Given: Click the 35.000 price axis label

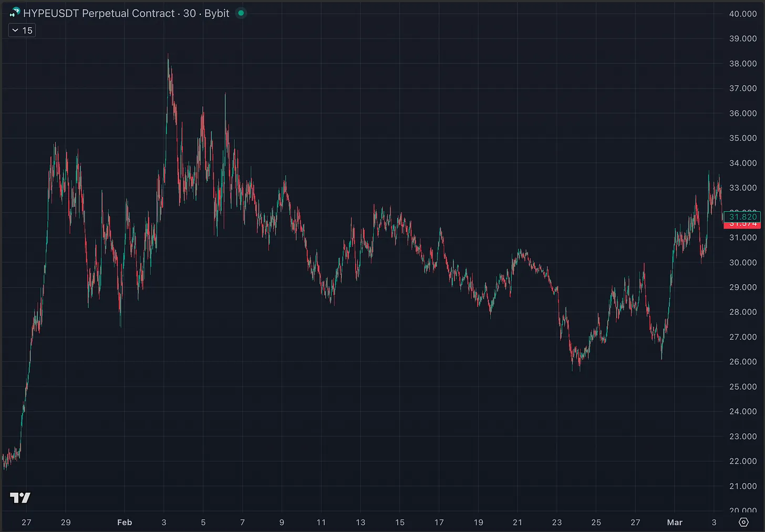Looking at the screenshot, I should point(742,138).
